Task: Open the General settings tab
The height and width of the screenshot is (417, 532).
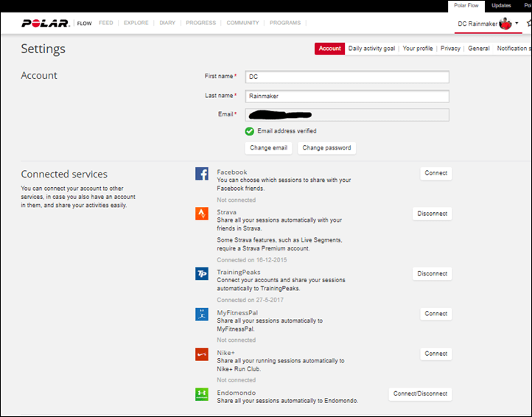Action: tap(479, 49)
